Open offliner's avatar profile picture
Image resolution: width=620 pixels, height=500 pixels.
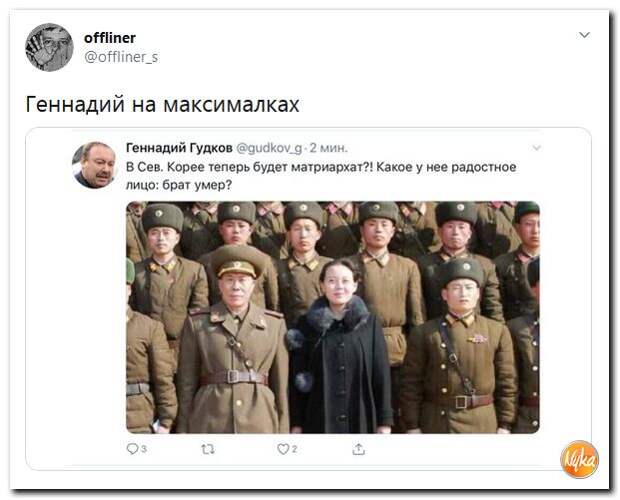(x=49, y=47)
